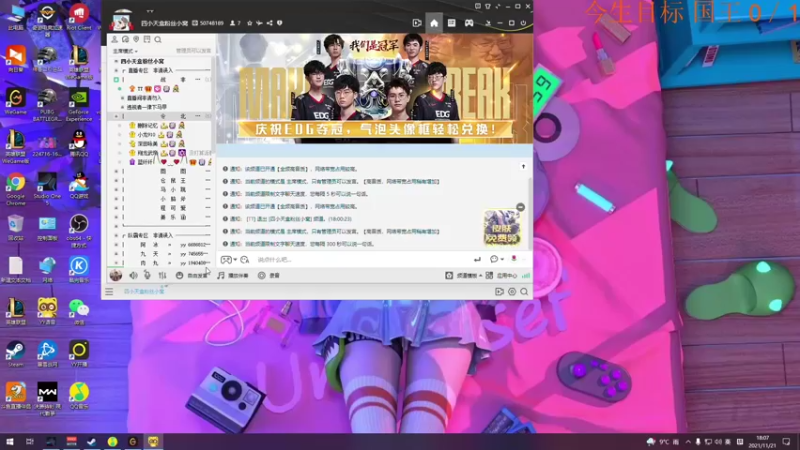Image resolution: width=800 pixels, height=450 pixels.
Task: Open the 频道模板 channel template dropdown
Action: (463, 276)
